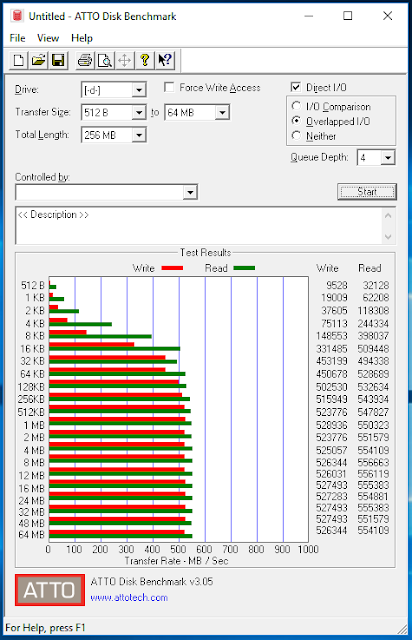Click read value 32128
The height and width of the screenshot is (640, 412).
[376, 285]
